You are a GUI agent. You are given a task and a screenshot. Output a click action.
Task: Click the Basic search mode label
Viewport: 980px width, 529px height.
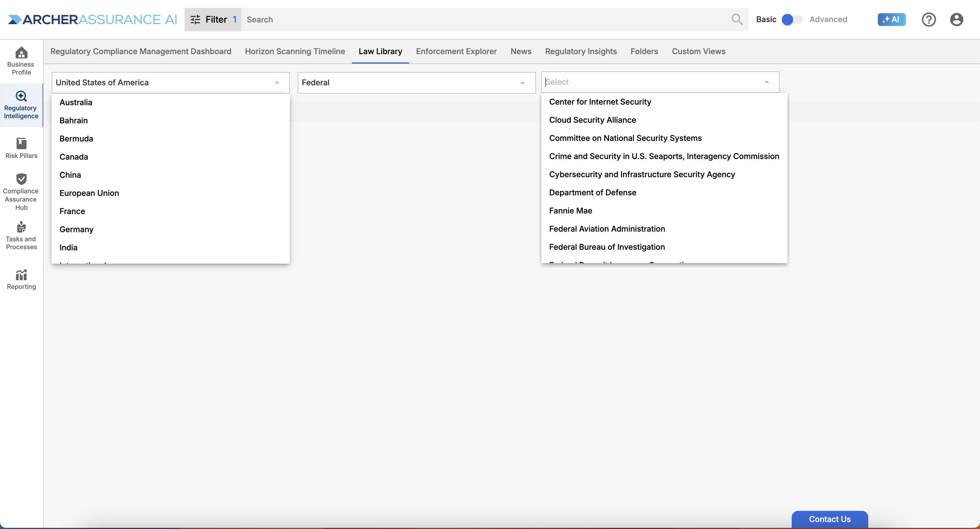click(766, 19)
